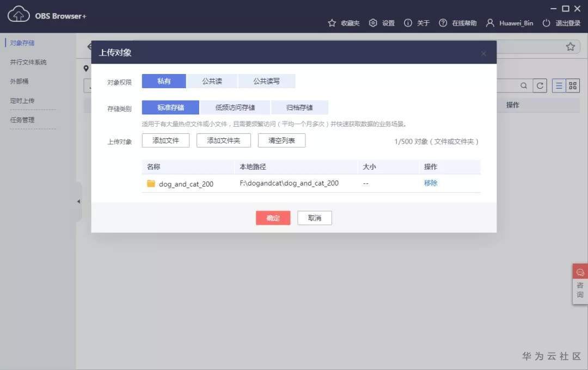Click the red 确定 confirm button
This screenshot has height=370, width=588.
[273, 218]
